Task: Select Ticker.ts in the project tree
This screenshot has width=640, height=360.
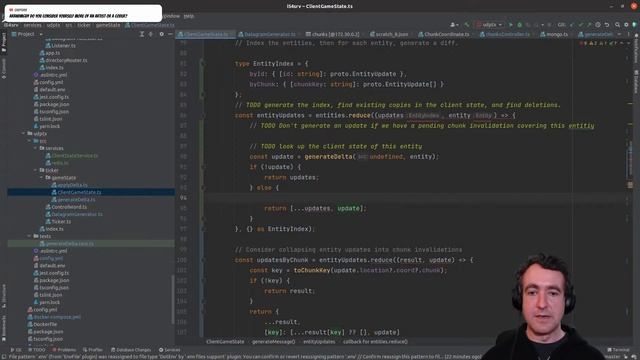Action: point(61,222)
